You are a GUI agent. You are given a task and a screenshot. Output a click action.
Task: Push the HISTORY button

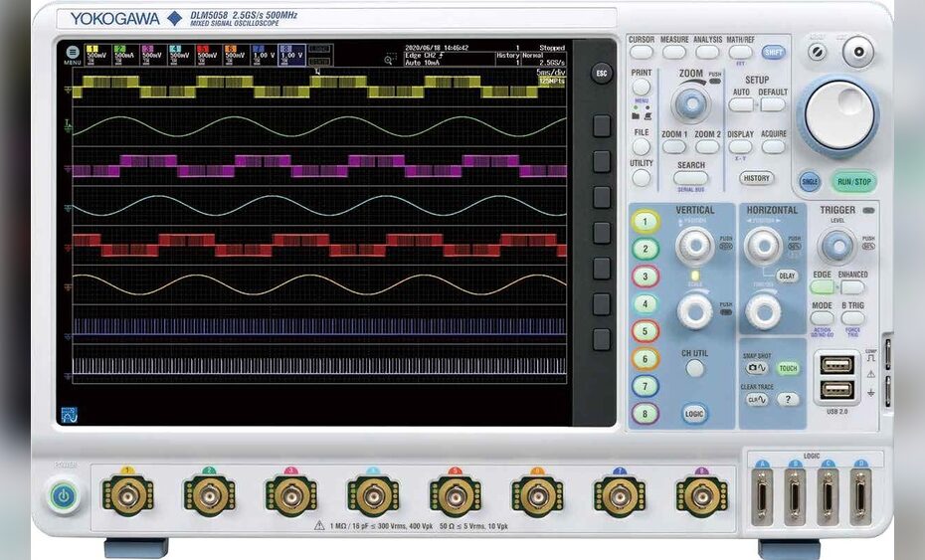click(x=756, y=178)
